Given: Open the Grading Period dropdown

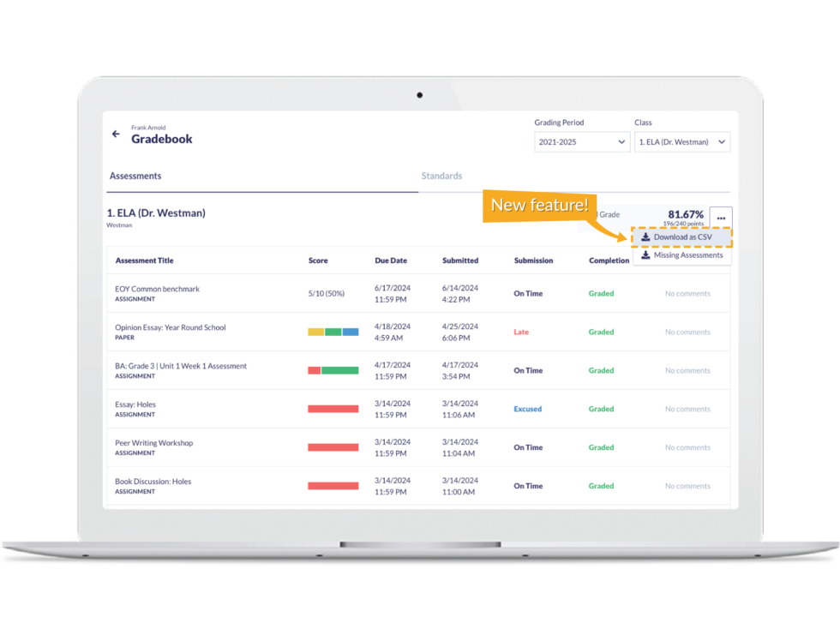Looking at the screenshot, I should tap(582, 142).
